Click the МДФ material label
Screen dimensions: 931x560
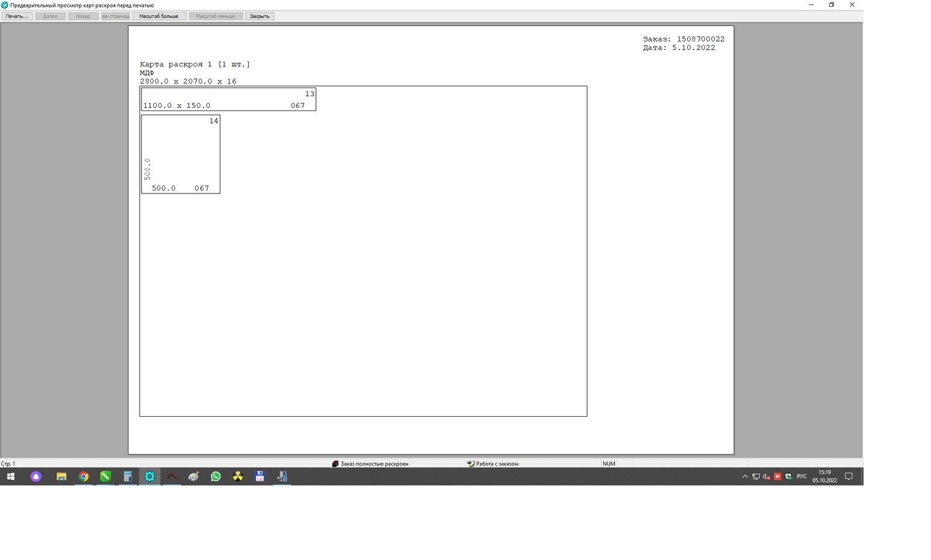pyautogui.click(x=147, y=73)
